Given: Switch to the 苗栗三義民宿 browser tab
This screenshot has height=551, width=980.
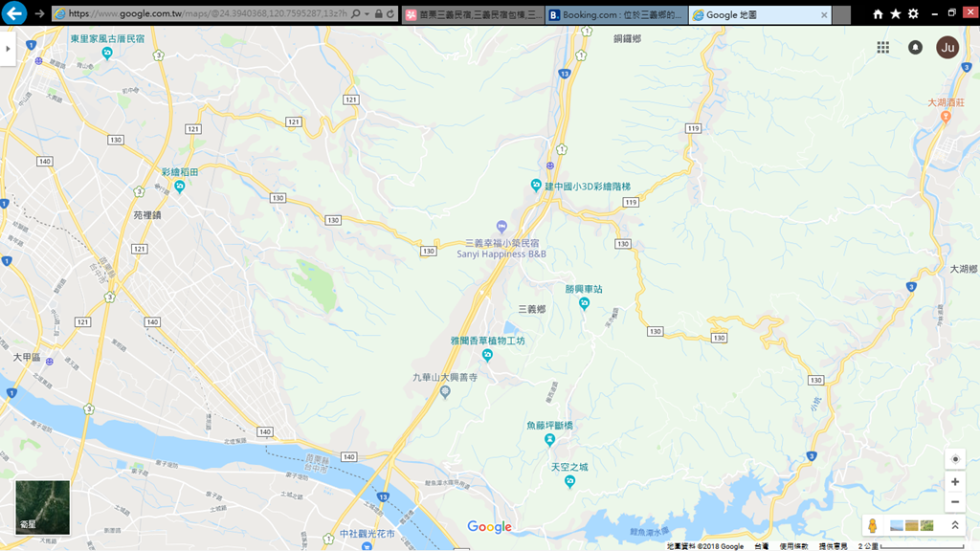Looking at the screenshot, I should pyautogui.click(x=473, y=14).
